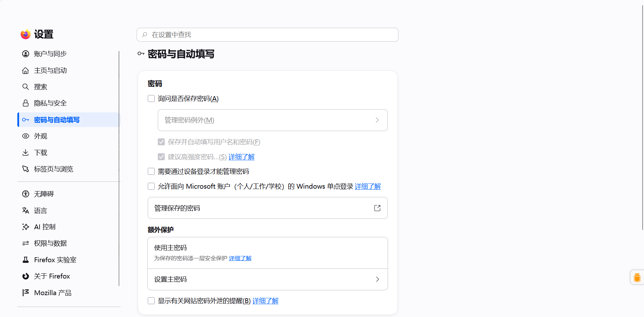The height and width of the screenshot is (317, 644).
Task: Click the Firefox 实验室 flask icon
Action: click(x=26, y=260)
